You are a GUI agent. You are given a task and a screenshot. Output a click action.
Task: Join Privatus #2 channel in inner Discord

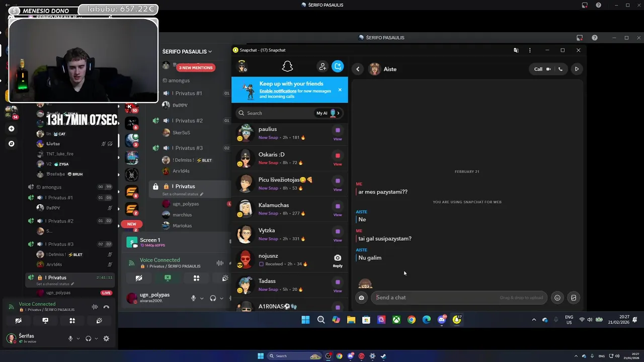click(189, 121)
